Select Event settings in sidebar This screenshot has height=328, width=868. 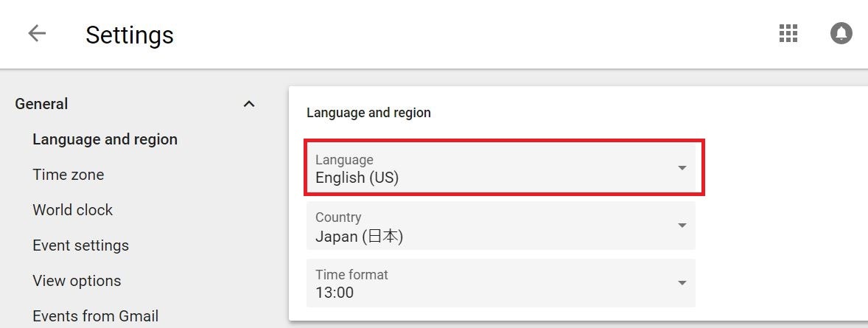click(x=81, y=245)
